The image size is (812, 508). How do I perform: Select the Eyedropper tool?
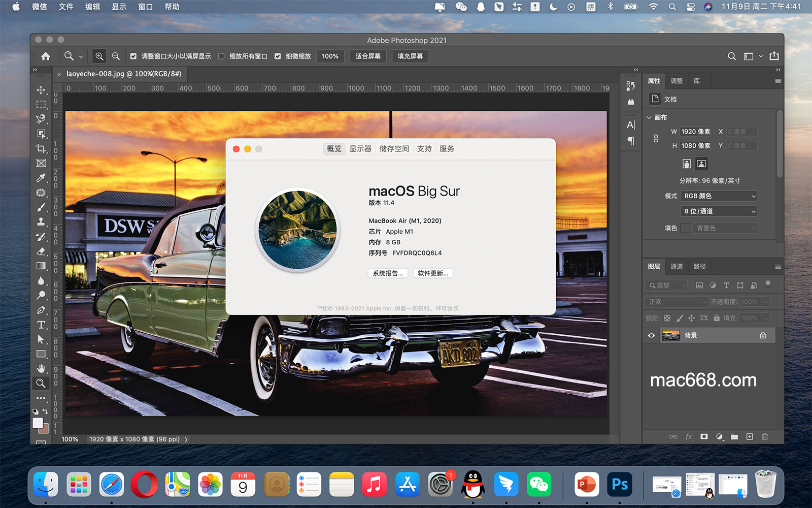41,178
